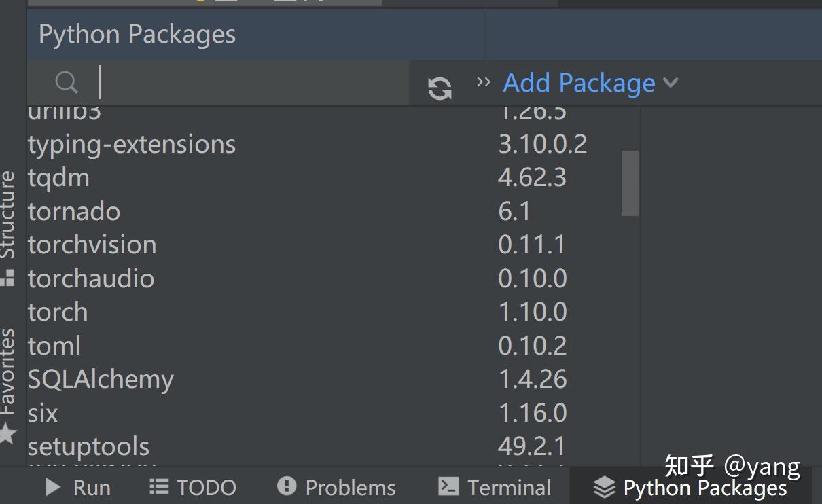Screen dimensions: 822x504
Task: Focus the package search input field
Action: coord(253,83)
